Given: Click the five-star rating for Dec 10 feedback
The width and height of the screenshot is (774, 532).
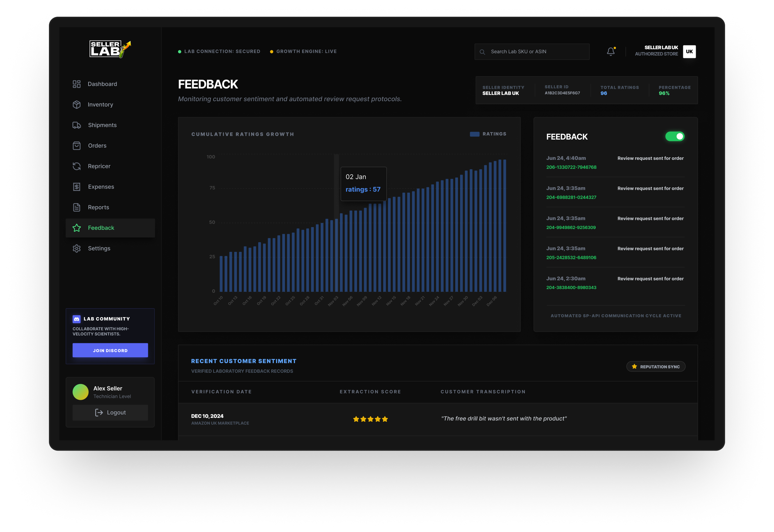Looking at the screenshot, I should point(370,419).
